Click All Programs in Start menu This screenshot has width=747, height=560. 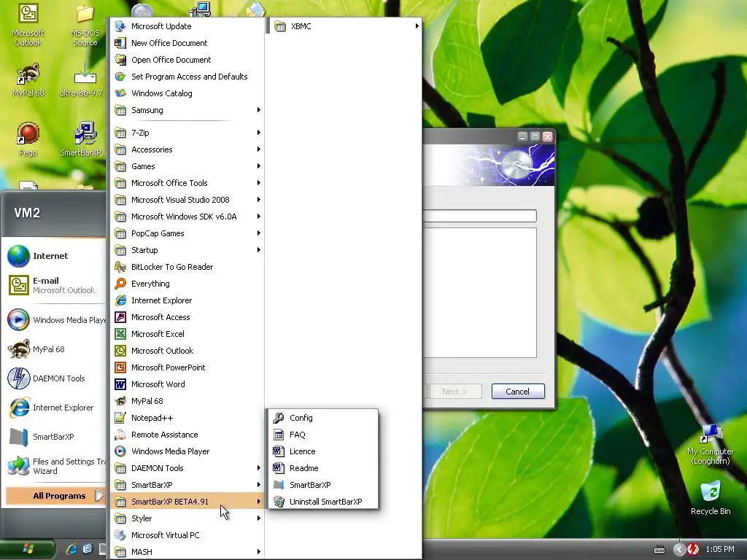pos(55,496)
